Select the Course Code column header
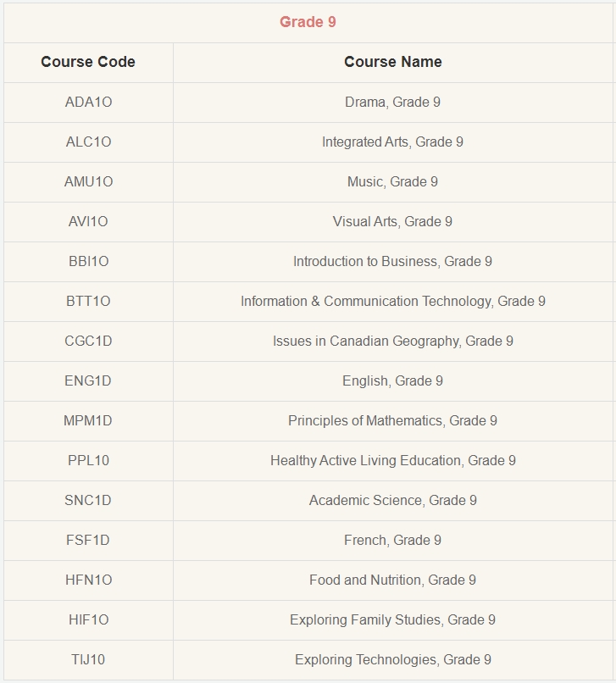616x683 pixels. [x=88, y=62]
